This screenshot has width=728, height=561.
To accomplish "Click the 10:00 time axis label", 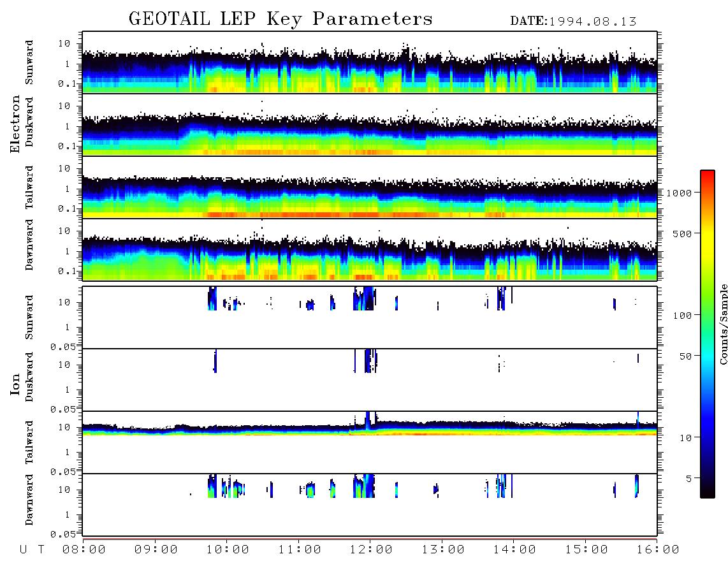I will coord(228,550).
